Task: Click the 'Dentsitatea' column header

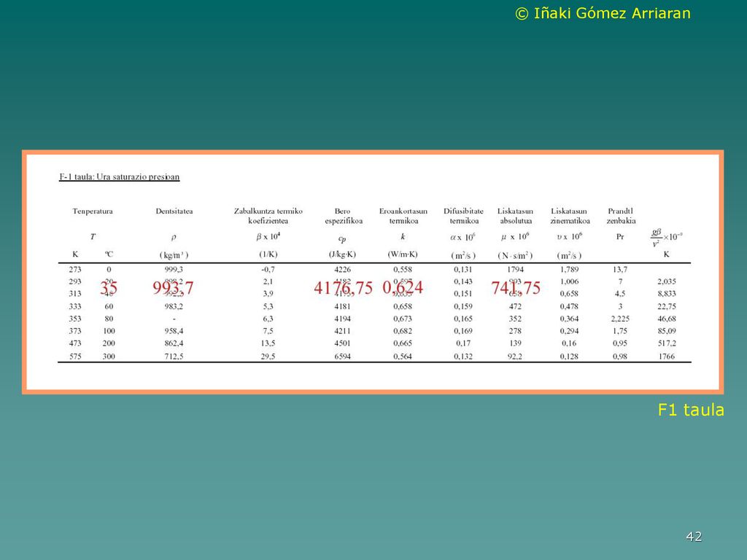Action: click(x=174, y=211)
